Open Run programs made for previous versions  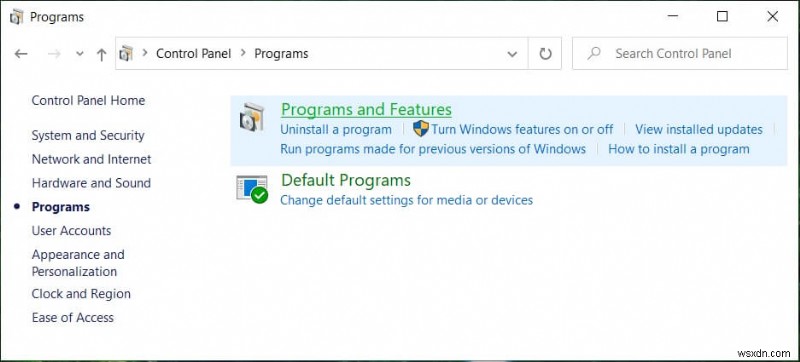point(433,149)
